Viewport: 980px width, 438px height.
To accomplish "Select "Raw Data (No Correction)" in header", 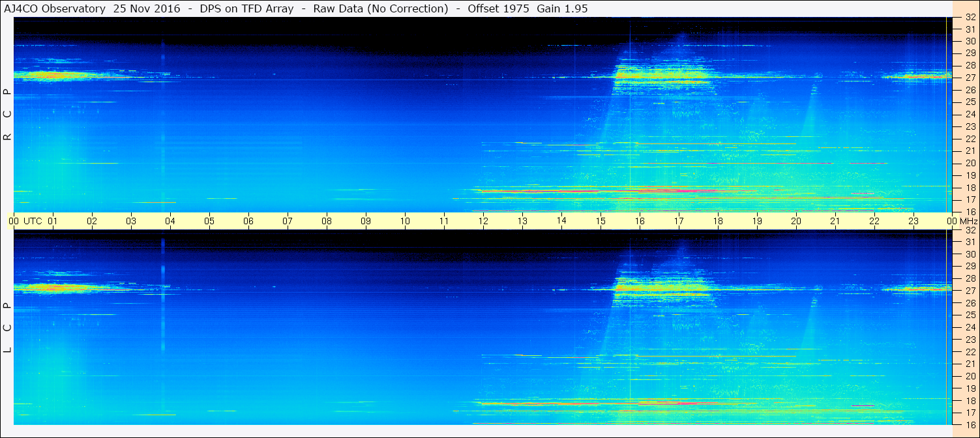I will pos(381,8).
